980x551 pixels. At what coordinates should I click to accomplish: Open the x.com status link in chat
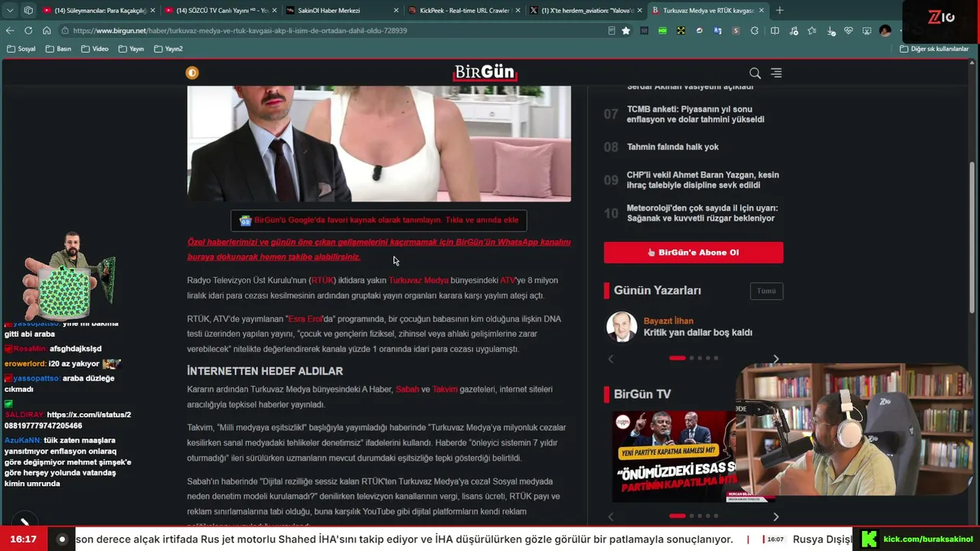(x=67, y=420)
